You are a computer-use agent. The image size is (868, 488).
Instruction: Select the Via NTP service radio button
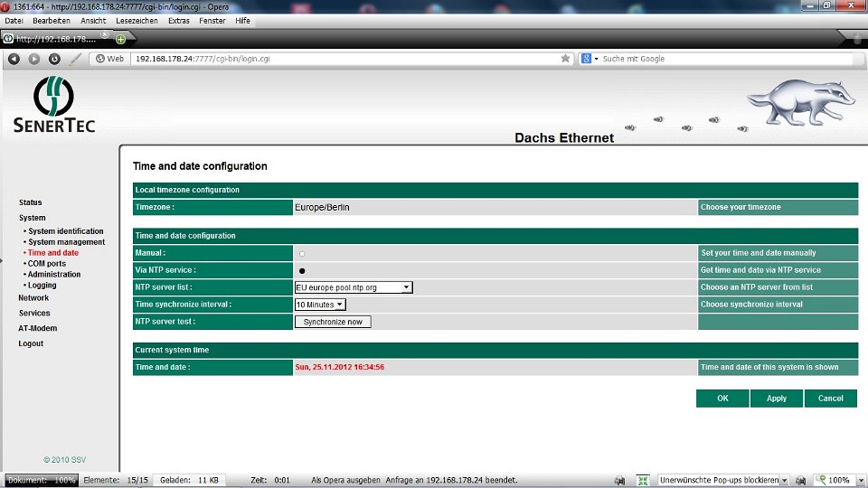pyautogui.click(x=302, y=270)
